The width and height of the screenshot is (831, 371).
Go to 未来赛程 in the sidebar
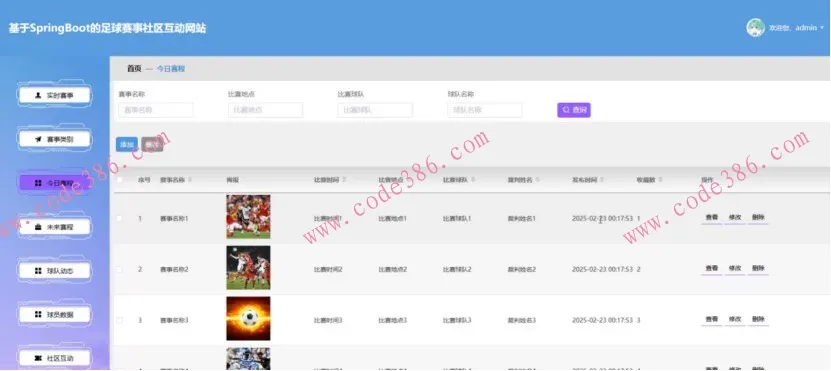(54, 227)
